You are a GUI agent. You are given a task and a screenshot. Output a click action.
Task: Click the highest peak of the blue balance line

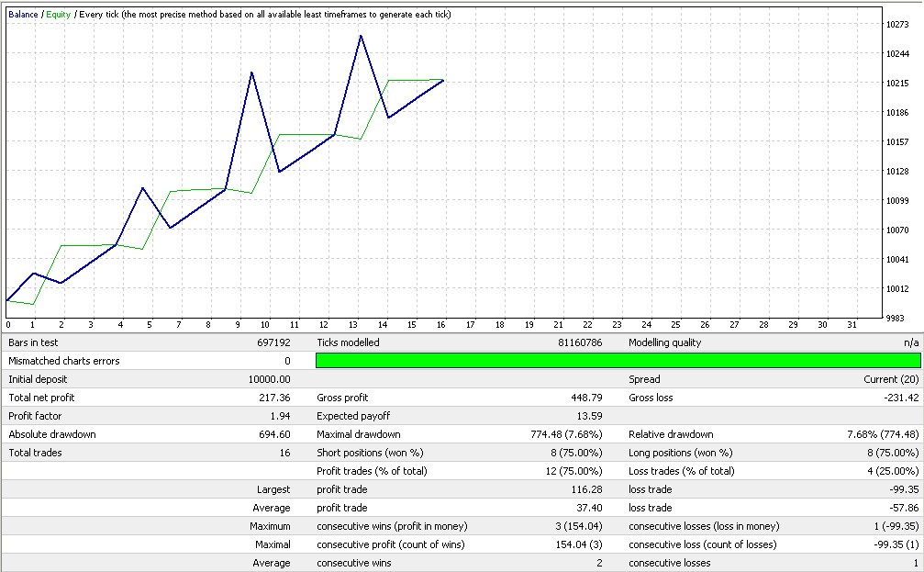coord(361,37)
